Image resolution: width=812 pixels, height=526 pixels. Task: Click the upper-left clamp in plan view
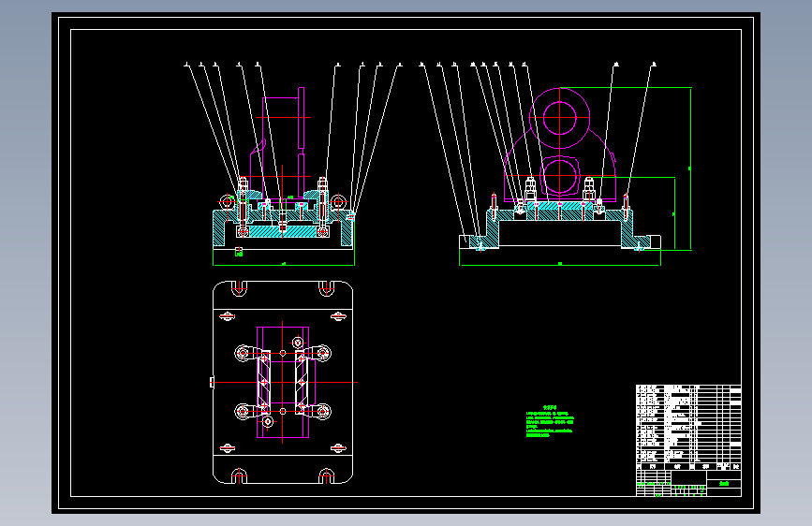[246, 354]
